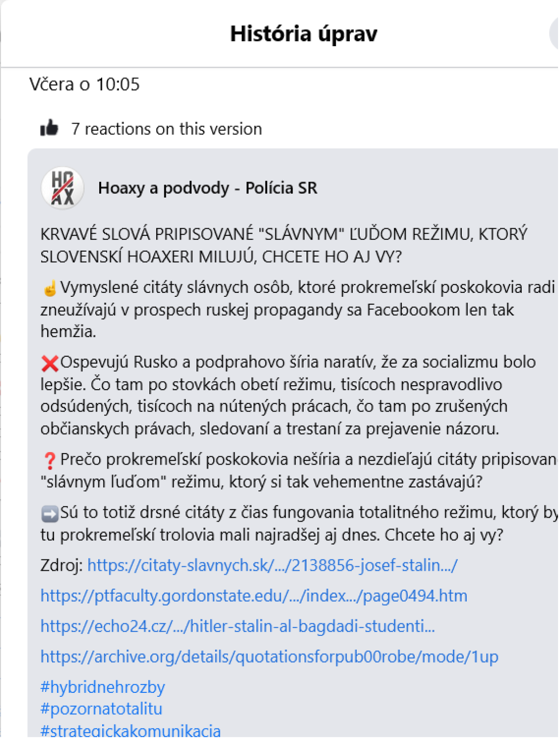This screenshot has height=742, width=560.
Task: Click the Zdroj: label text
Action: pyautogui.click(x=62, y=565)
